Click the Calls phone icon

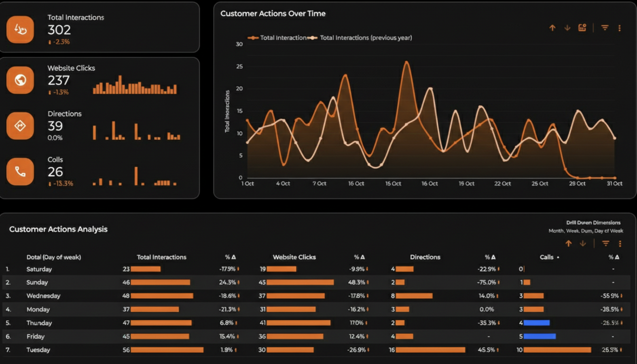coord(20,172)
